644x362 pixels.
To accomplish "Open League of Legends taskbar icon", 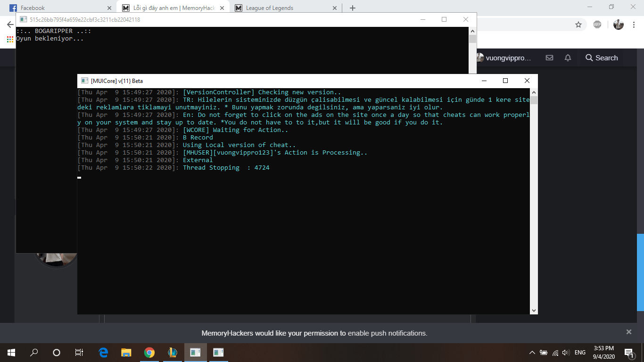I will [173, 352].
